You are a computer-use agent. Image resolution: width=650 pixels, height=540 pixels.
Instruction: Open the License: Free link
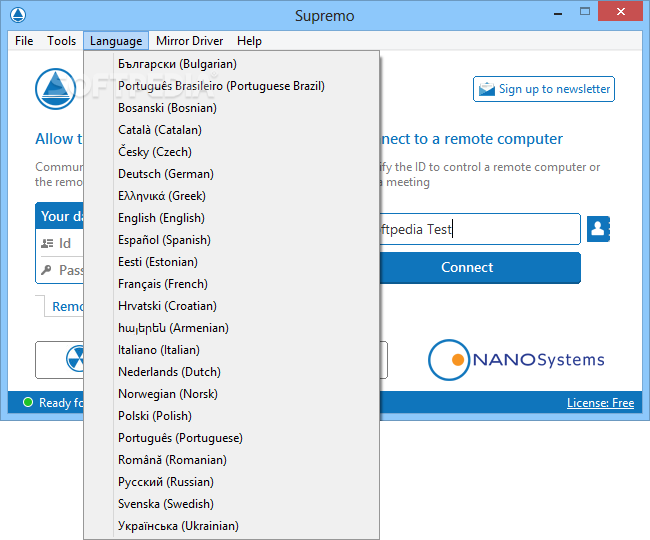click(x=600, y=402)
